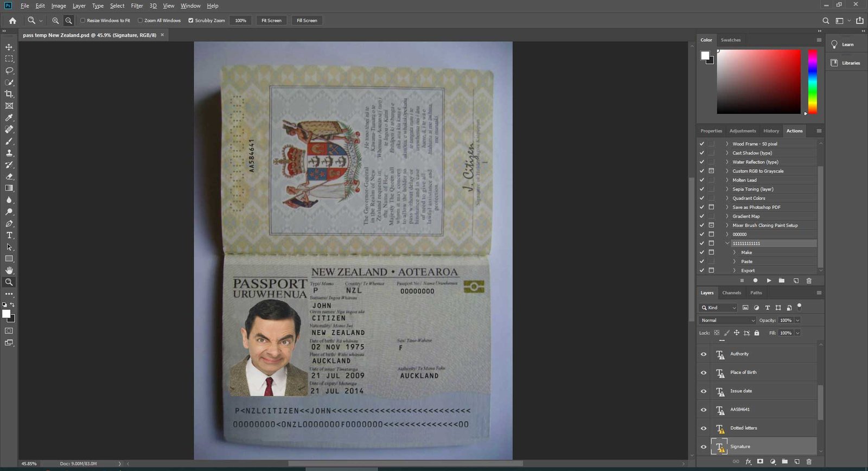Click the Fill Screen button
The height and width of the screenshot is (471, 868).
point(307,21)
